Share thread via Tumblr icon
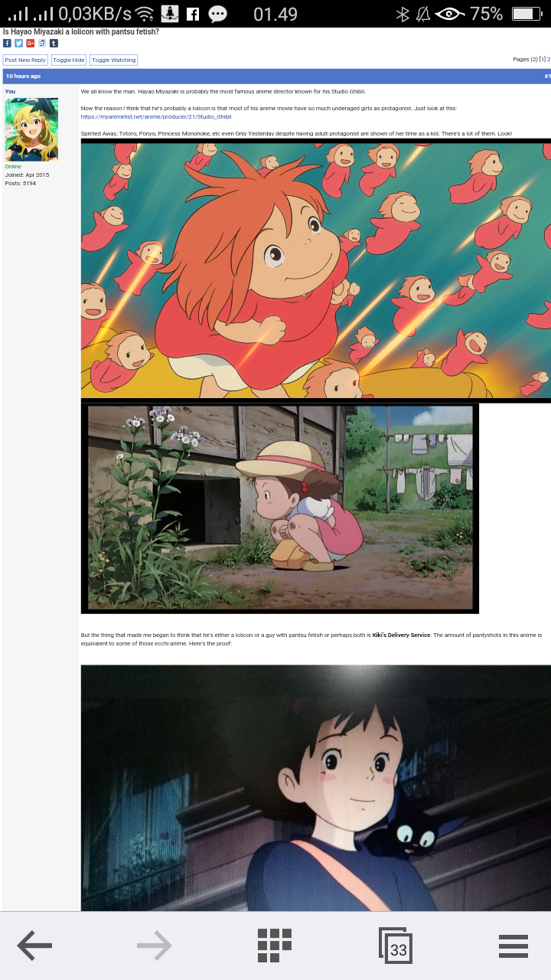Image resolution: width=551 pixels, height=980 pixels. tap(54, 43)
